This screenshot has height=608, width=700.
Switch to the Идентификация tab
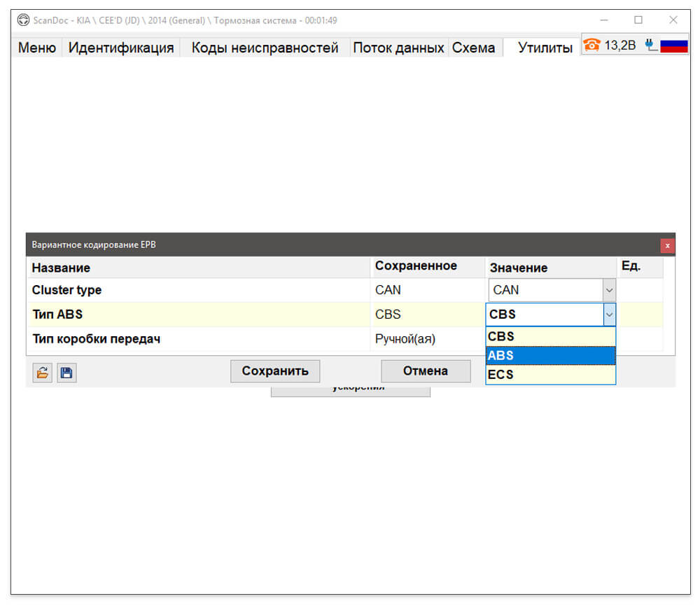click(121, 48)
